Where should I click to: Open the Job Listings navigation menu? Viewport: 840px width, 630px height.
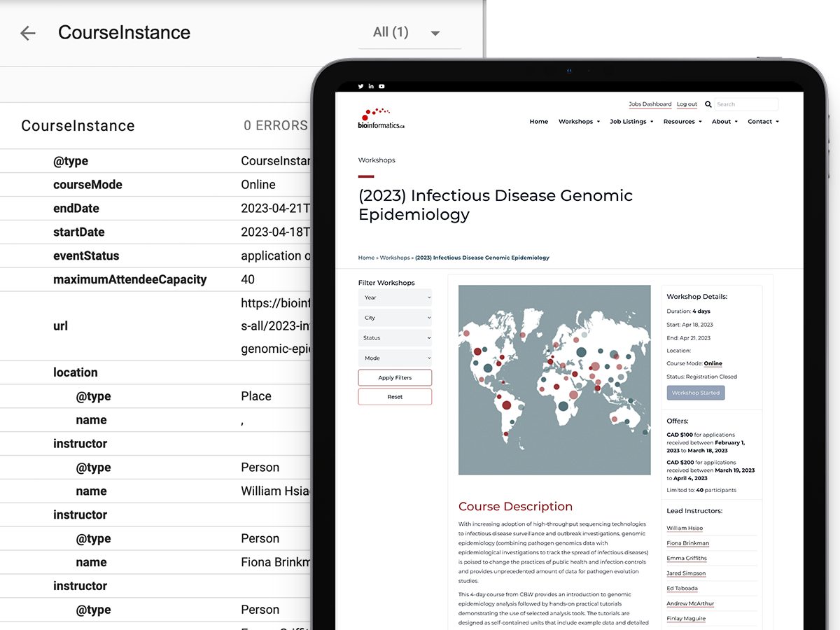(x=631, y=122)
